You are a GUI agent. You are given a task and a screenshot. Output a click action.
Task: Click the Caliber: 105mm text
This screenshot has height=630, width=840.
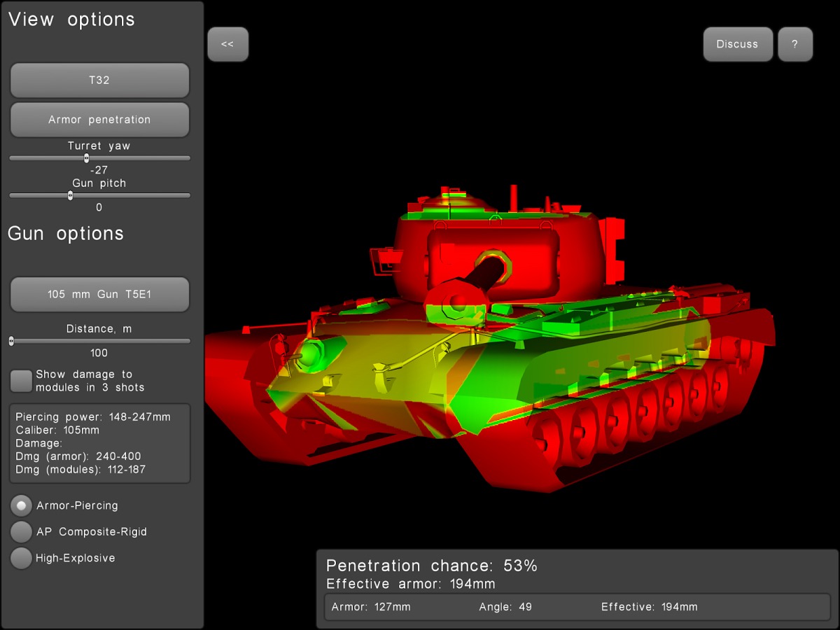pos(57,430)
